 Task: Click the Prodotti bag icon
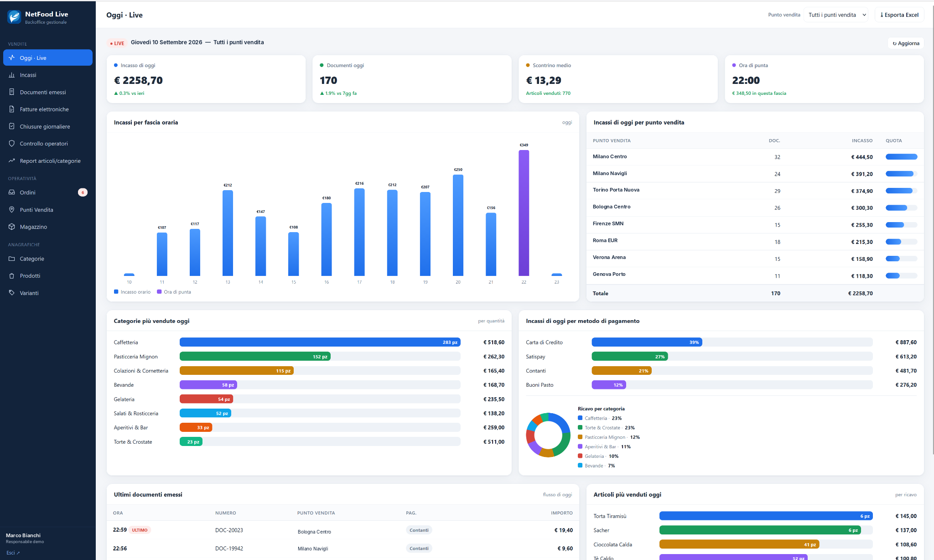tap(12, 276)
